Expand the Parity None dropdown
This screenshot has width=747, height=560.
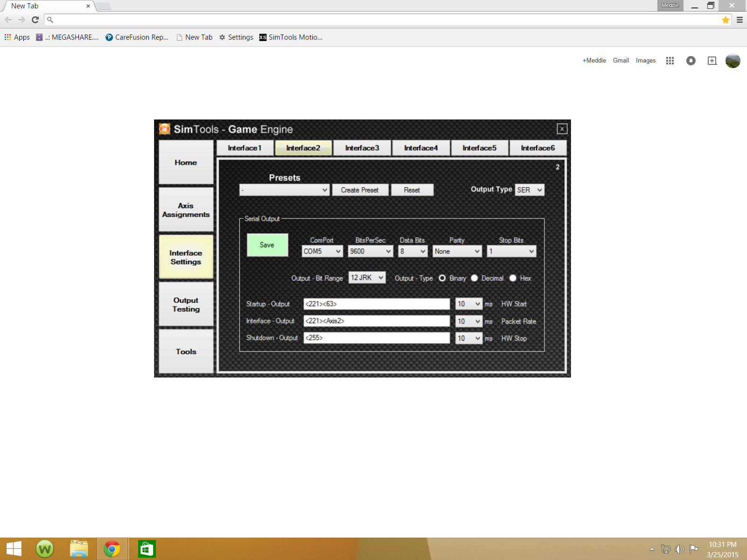click(457, 251)
